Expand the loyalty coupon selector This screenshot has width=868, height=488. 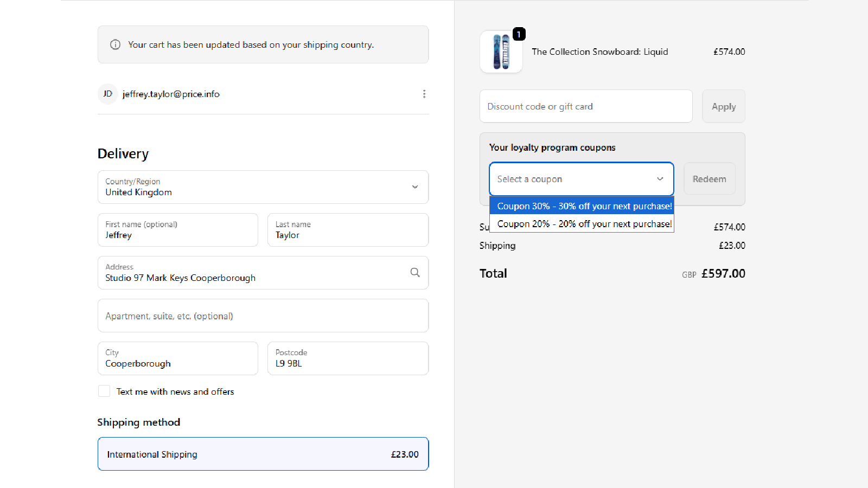[x=580, y=179]
